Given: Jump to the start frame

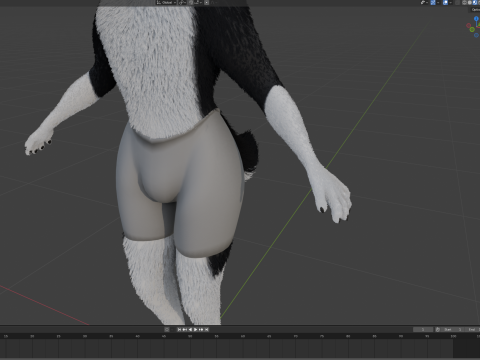Looking at the screenshot, I should [x=179, y=329].
